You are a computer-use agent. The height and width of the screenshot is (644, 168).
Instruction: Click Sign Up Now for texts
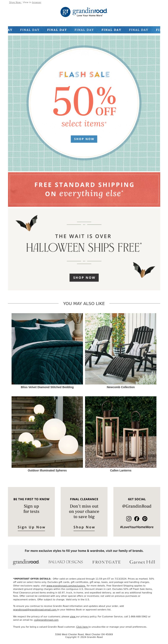tap(31, 527)
